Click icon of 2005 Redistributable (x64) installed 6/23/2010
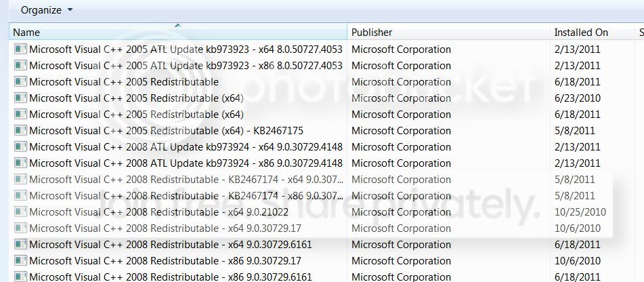 (20, 98)
